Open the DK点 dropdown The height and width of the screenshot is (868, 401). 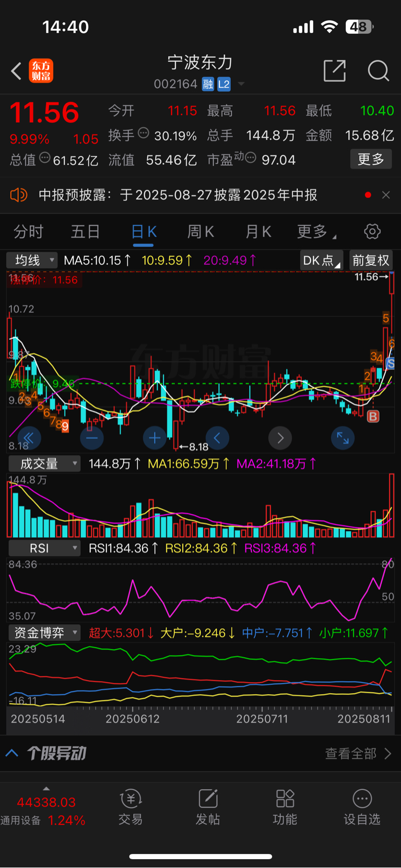tap(321, 260)
